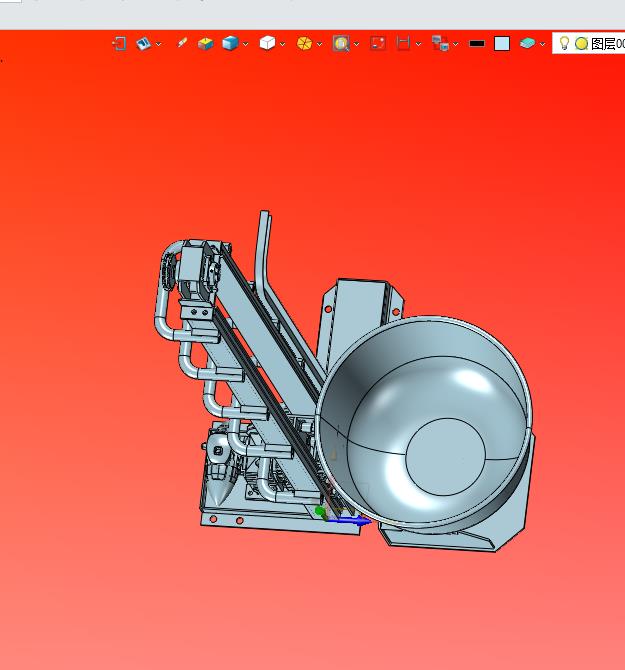Viewport: 625px width, 670px height.
Task: Click the blue shaded cube icon
Action: 230,44
